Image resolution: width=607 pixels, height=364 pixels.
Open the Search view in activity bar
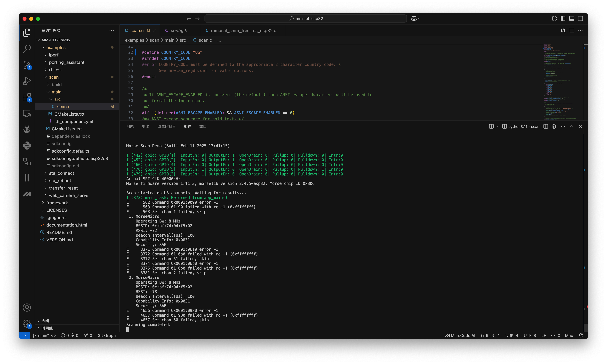(x=27, y=48)
